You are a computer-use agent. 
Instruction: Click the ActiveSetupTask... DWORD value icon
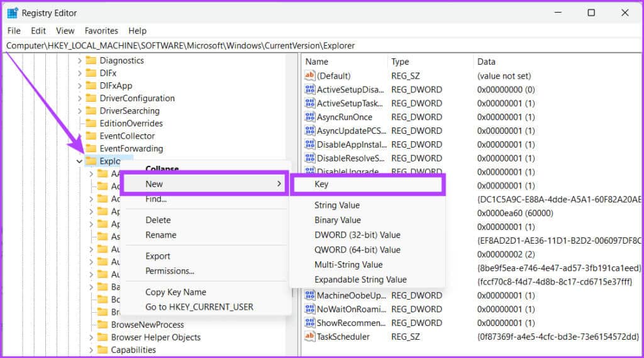coord(309,104)
